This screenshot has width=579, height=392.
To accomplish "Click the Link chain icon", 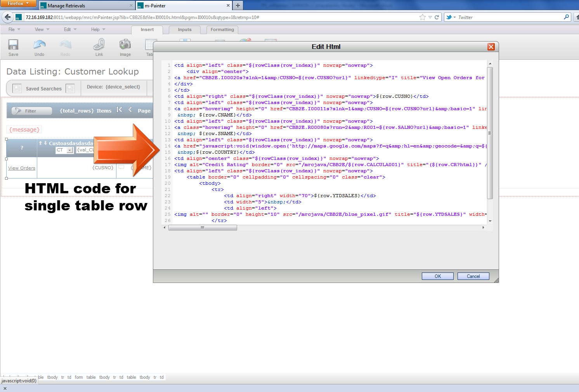I will 99,45.
